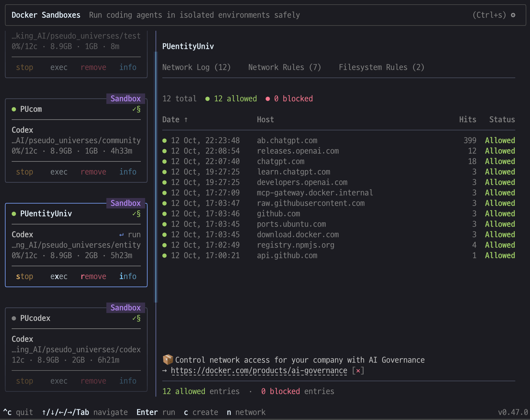Filter by the 12 allowed indicator
This screenshot has height=420, width=530.
(x=231, y=99)
